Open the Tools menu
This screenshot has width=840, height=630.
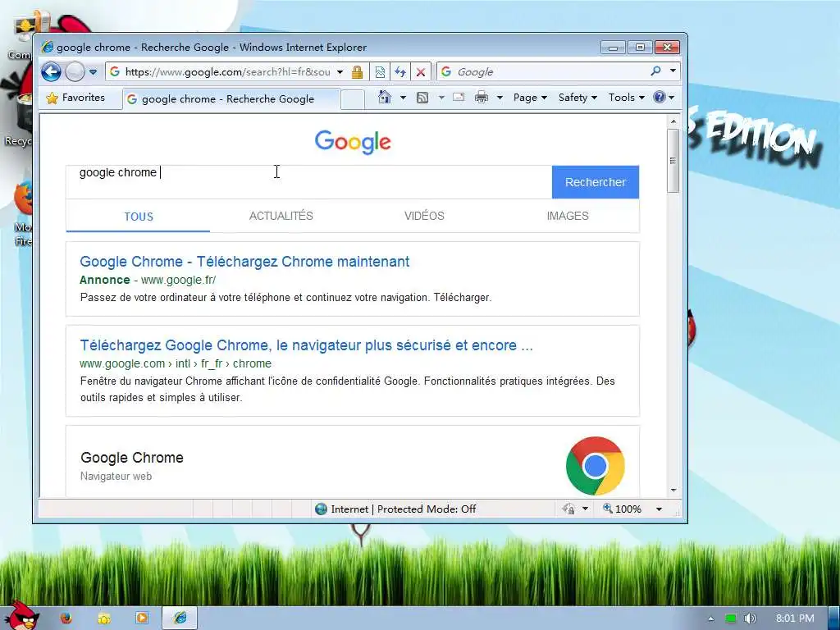coord(626,98)
